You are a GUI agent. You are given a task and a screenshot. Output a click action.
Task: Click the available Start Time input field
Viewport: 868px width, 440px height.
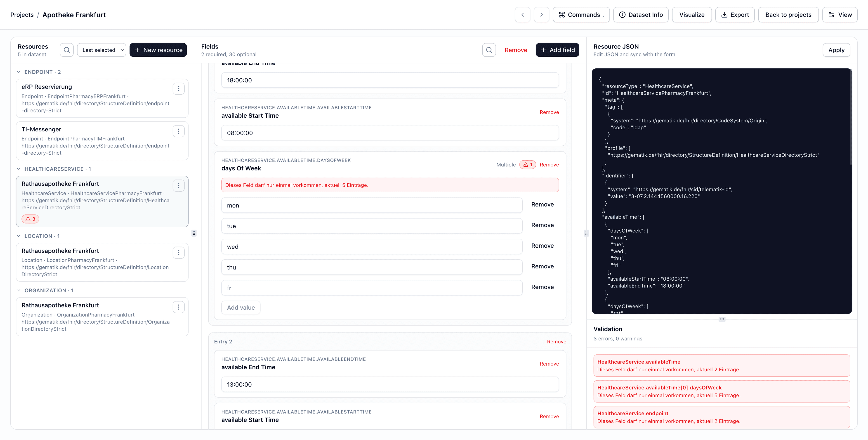point(389,133)
